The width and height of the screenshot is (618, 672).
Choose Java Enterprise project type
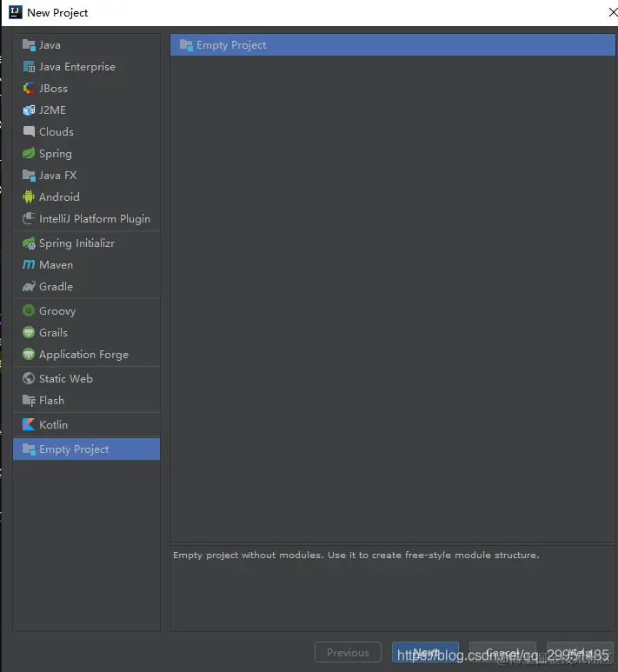pos(87,67)
